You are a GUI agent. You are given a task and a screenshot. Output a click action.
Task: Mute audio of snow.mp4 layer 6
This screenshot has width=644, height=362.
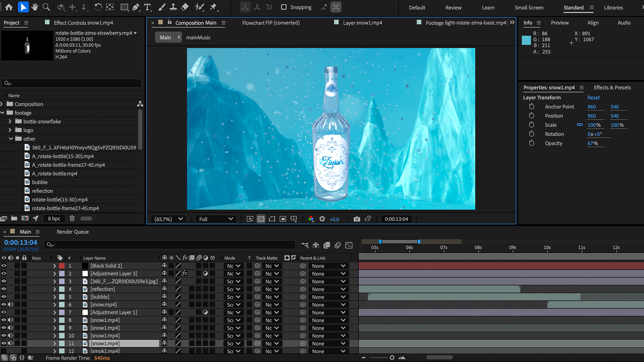[10, 305]
